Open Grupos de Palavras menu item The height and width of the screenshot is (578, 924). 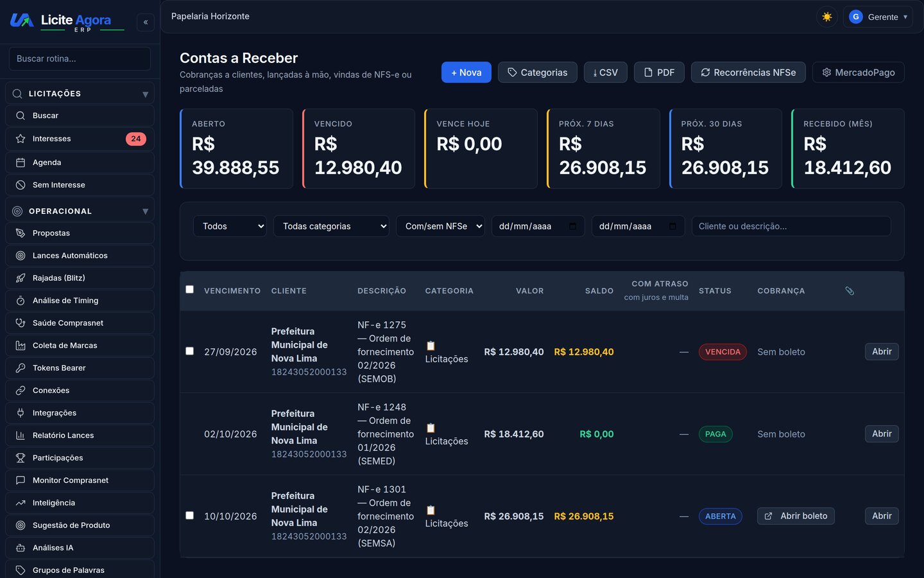coord(80,570)
